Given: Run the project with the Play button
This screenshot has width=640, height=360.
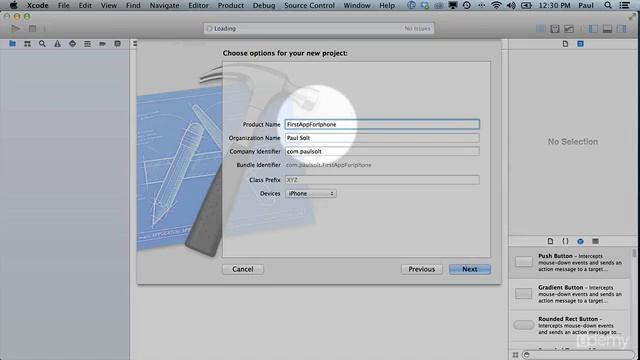Looking at the screenshot, I should pos(16,29).
